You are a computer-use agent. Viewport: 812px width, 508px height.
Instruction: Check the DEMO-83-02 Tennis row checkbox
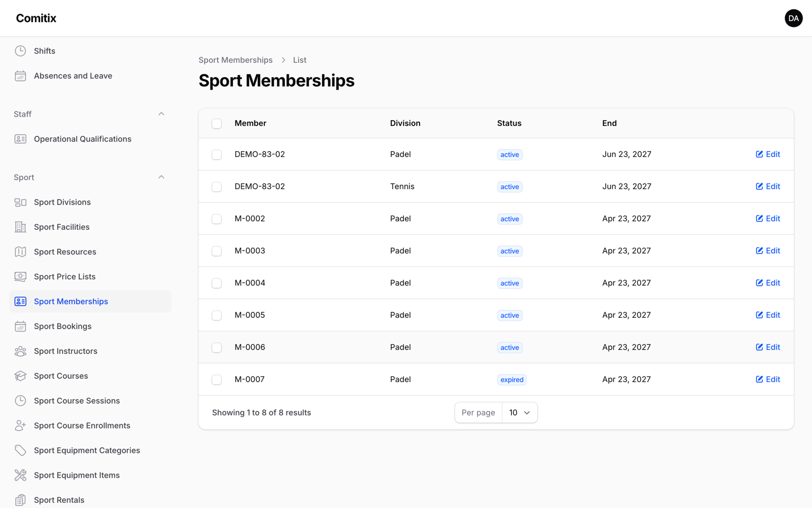(x=217, y=187)
